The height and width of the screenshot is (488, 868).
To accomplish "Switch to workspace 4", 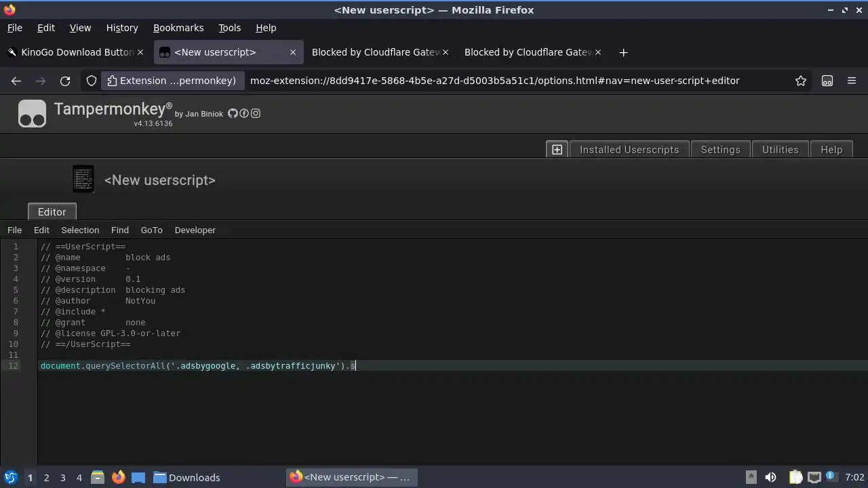I will (79, 478).
